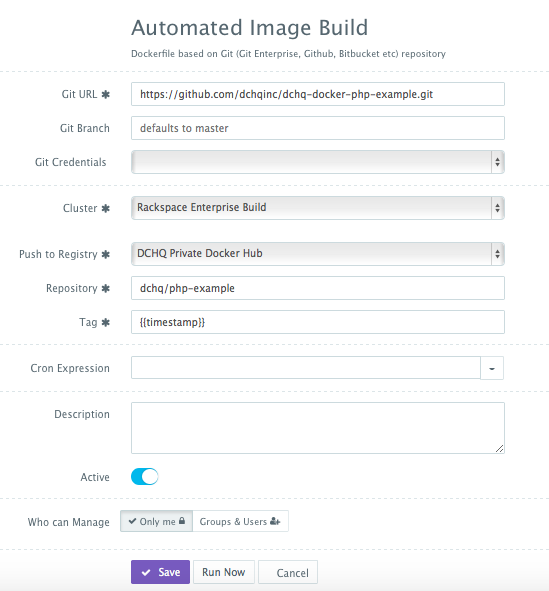Toggle the Active switch off
The width and height of the screenshot is (549, 591).
(145, 476)
